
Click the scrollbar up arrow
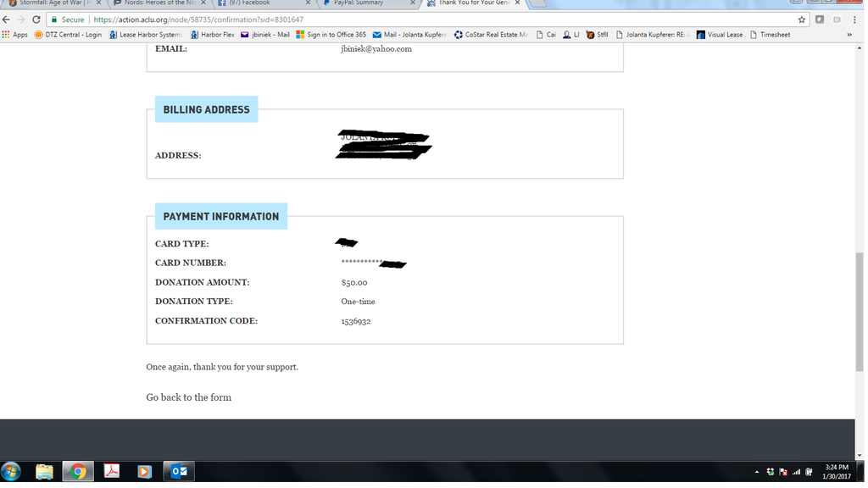pos(860,48)
